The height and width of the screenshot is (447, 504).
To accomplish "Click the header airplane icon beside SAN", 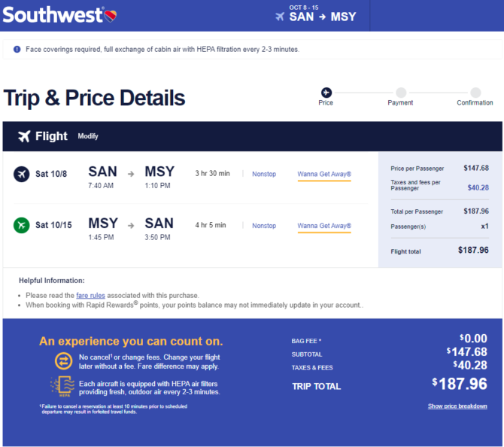I will [x=280, y=17].
